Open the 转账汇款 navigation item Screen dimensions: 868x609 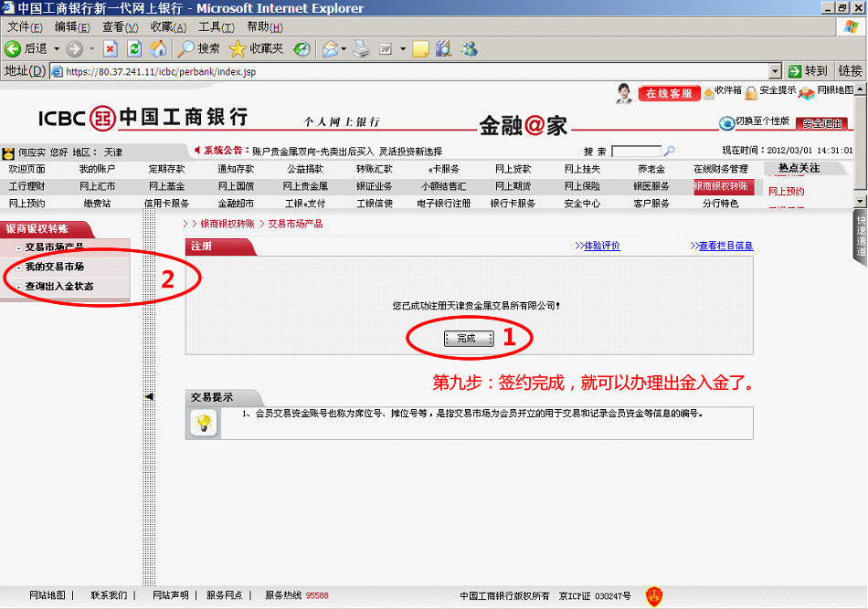coord(375,169)
